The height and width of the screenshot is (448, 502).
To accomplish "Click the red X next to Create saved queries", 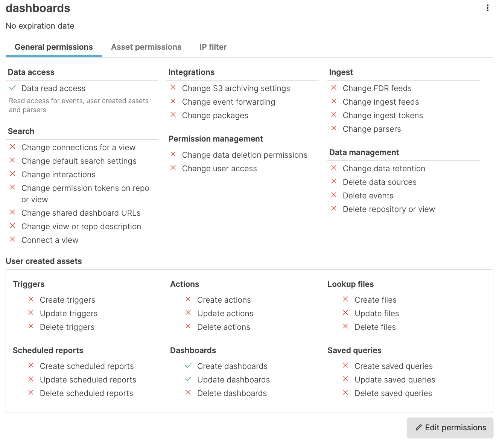I will coord(345,366).
